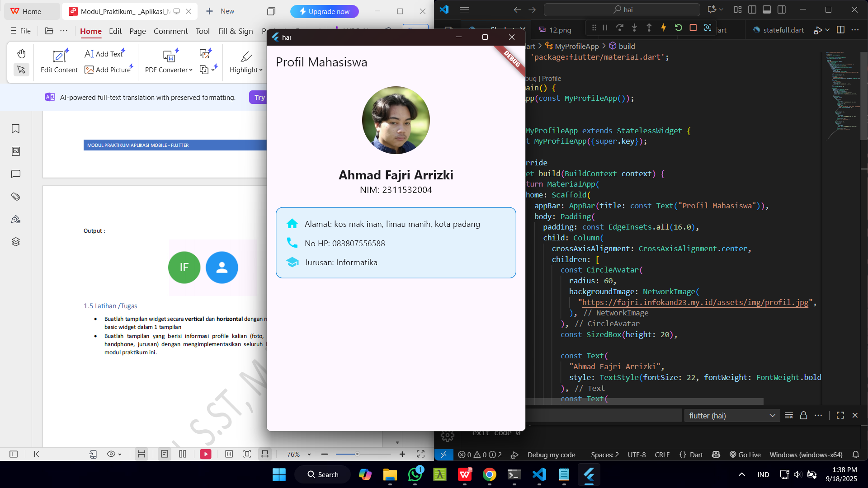The height and width of the screenshot is (488, 868).
Task: Open the Fill & Sign ribbon tab
Action: [236, 31]
